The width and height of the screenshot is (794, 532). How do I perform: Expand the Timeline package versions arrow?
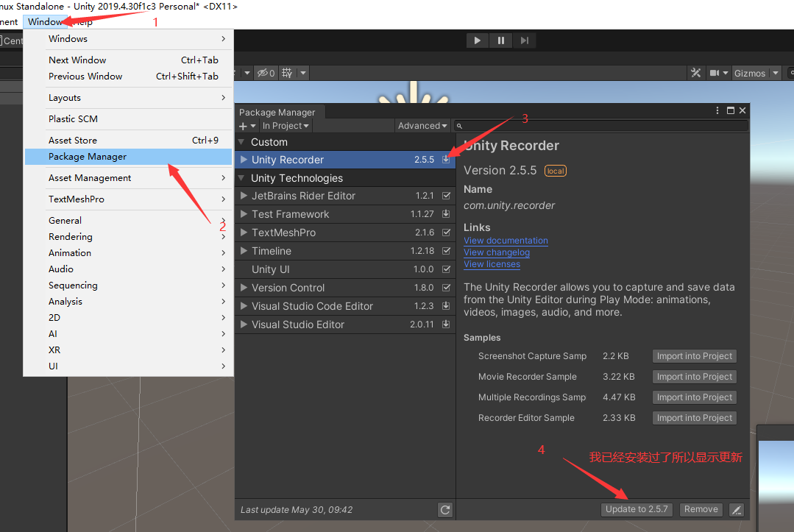(x=244, y=251)
